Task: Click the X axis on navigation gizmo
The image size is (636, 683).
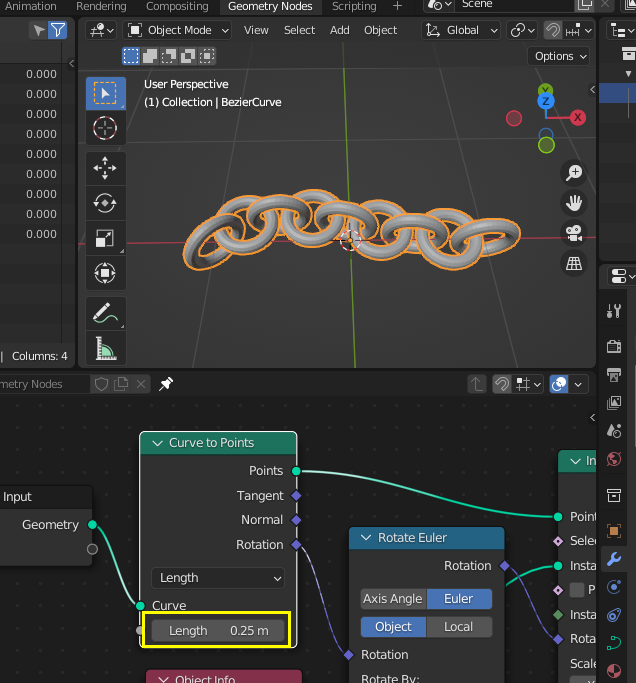Action: click(578, 117)
